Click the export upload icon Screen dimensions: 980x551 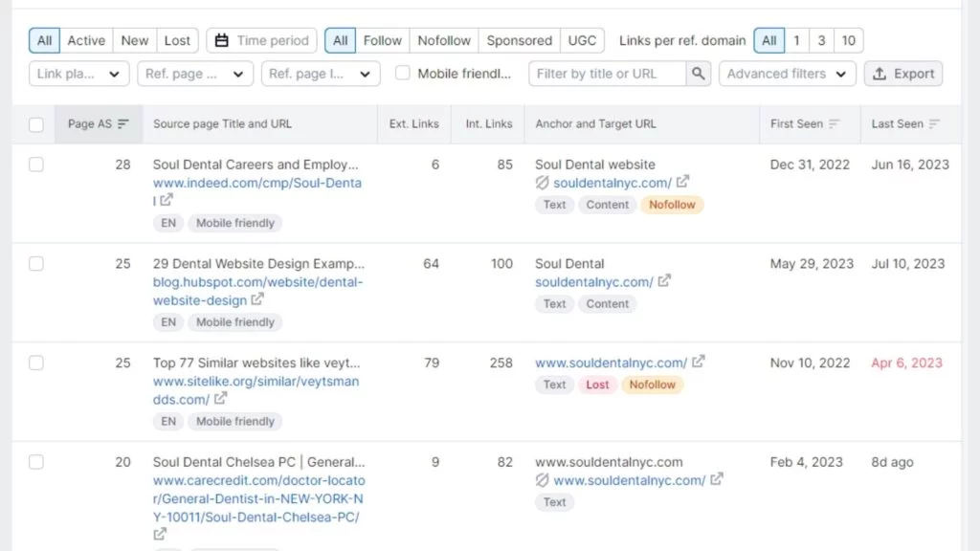point(880,74)
